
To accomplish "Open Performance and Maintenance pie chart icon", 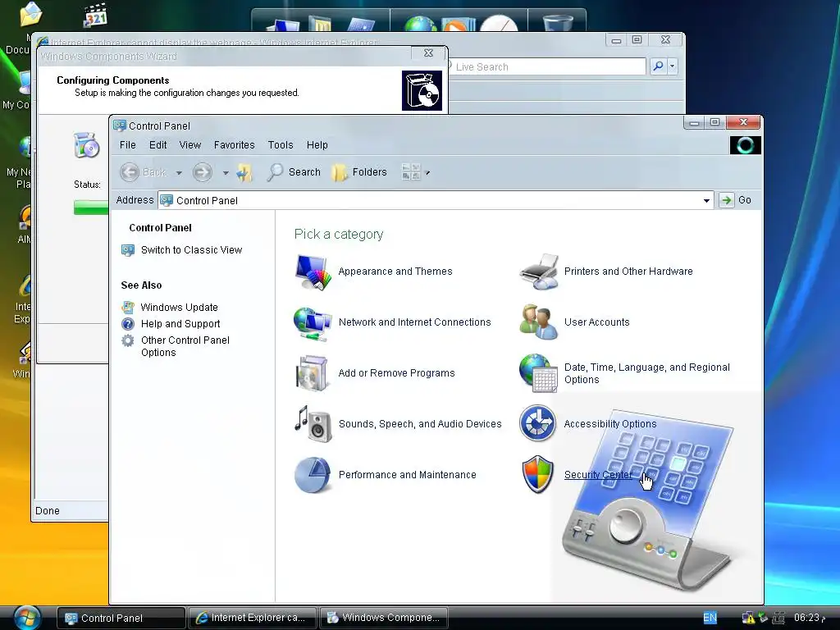I will point(313,475).
